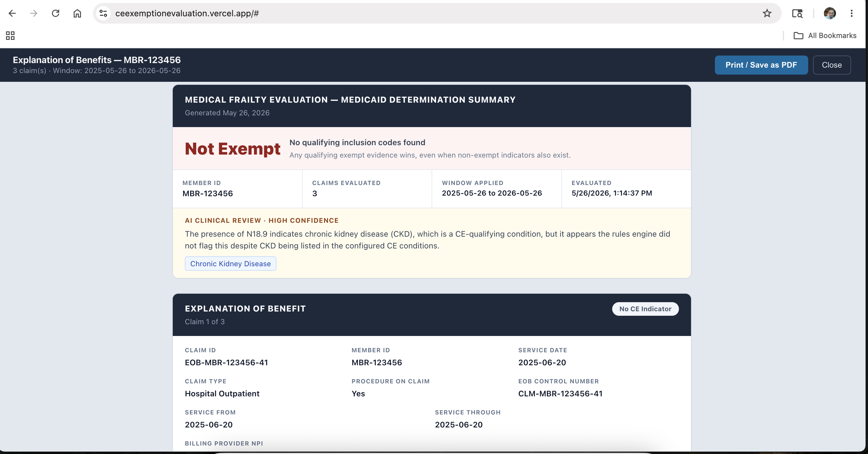The height and width of the screenshot is (454, 868).
Task: Click the Chronic Kidney Disease tag
Action: pos(230,264)
